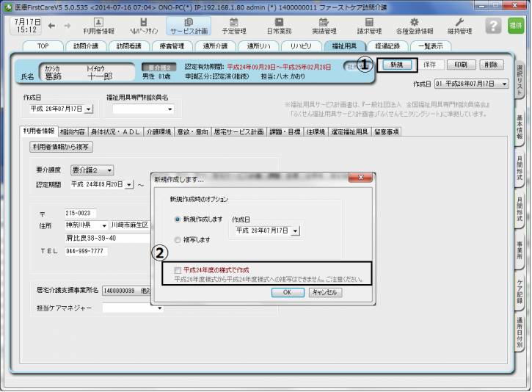Open the 実績管理 toolbar icon

click(324, 26)
